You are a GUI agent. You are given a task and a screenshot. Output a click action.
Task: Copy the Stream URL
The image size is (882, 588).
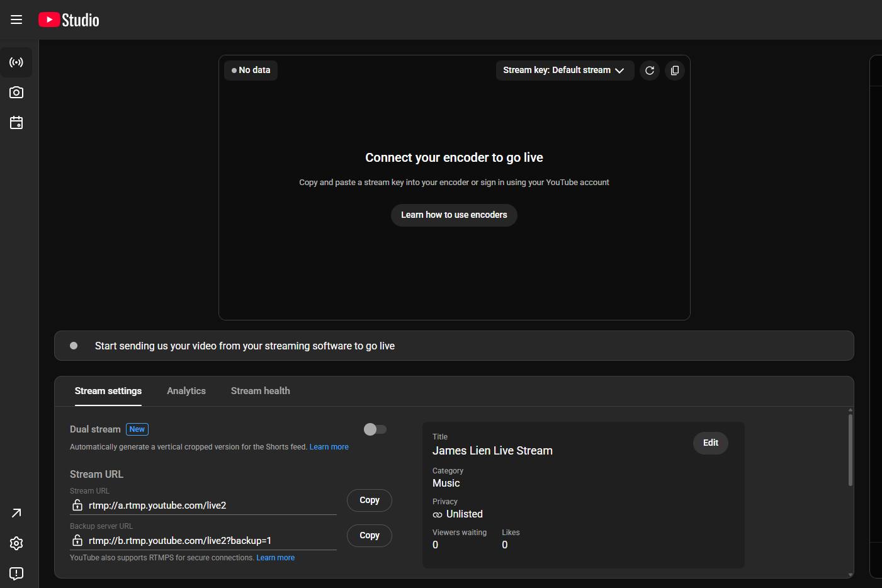pos(370,500)
